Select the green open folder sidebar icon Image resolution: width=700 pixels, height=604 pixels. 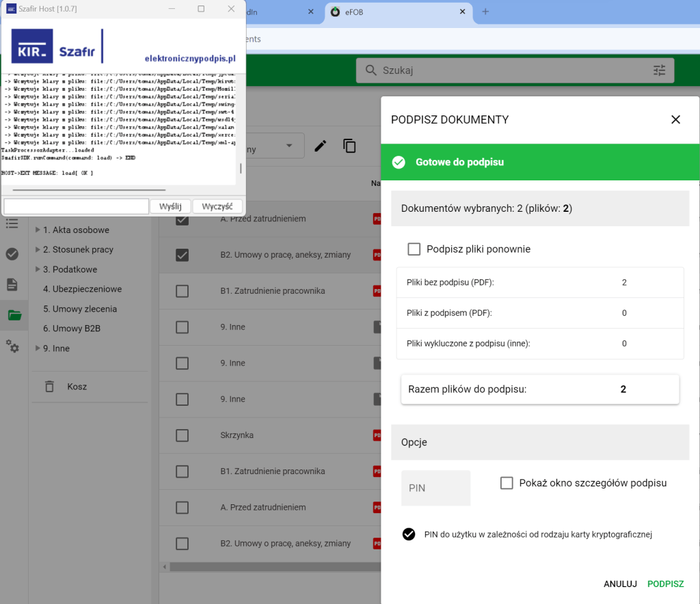pos(14,315)
